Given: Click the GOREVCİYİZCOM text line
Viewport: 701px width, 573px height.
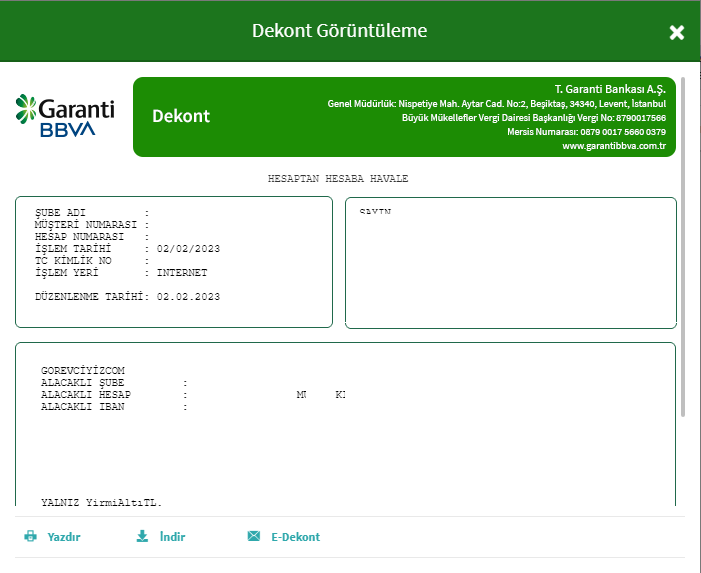Looking at the screenshot, I should pos(83,371).
